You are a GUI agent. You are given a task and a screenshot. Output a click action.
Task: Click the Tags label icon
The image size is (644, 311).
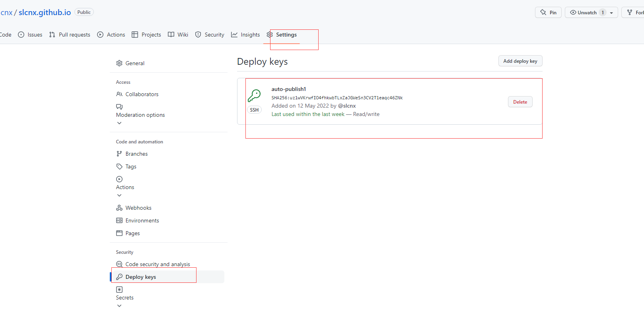point(119,166)
